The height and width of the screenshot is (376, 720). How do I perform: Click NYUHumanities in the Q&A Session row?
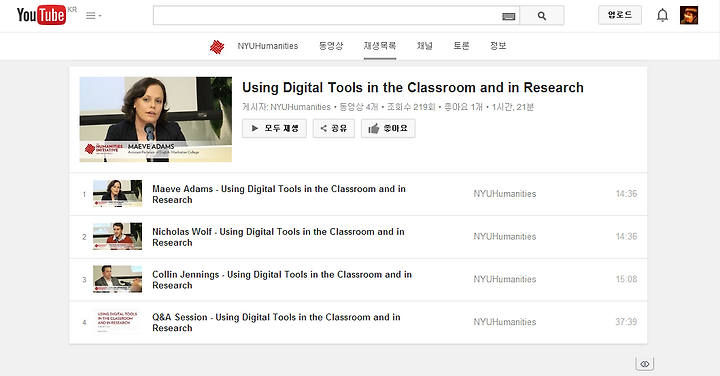pos(505,322)
